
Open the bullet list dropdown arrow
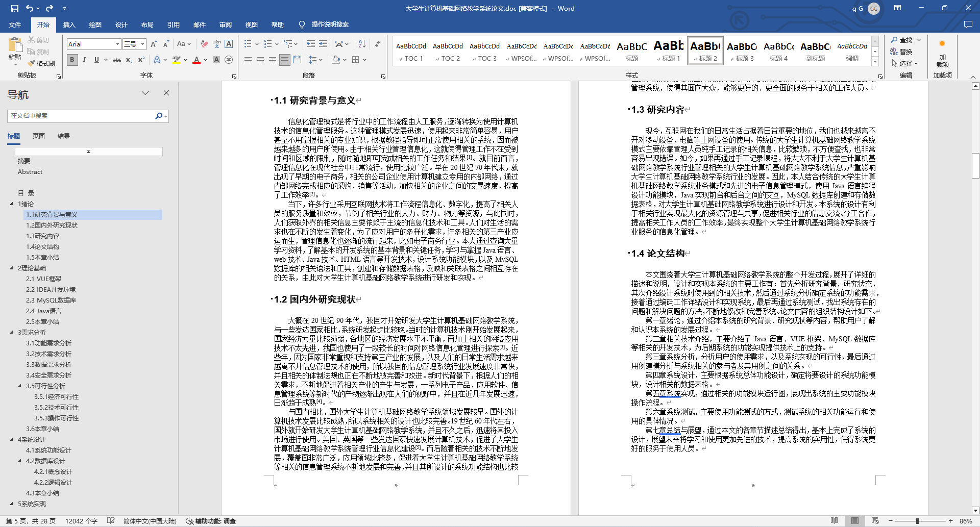click(257, 44)
